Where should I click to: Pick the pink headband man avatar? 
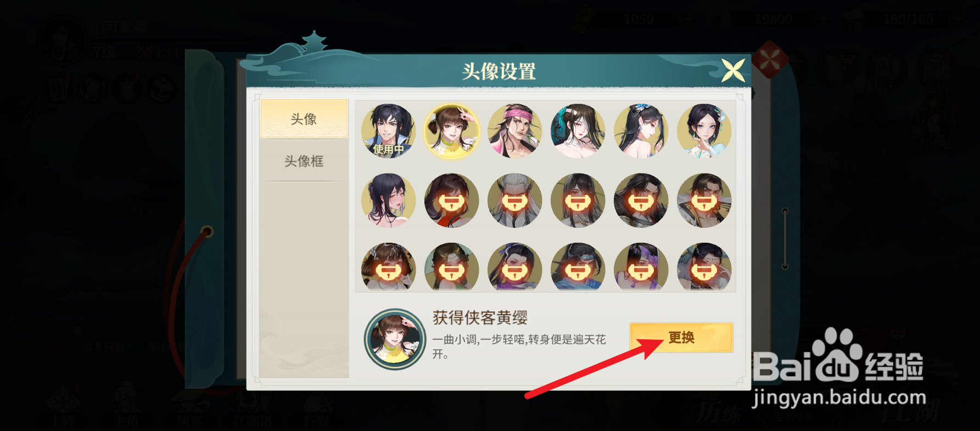click(x=515, y=131)
